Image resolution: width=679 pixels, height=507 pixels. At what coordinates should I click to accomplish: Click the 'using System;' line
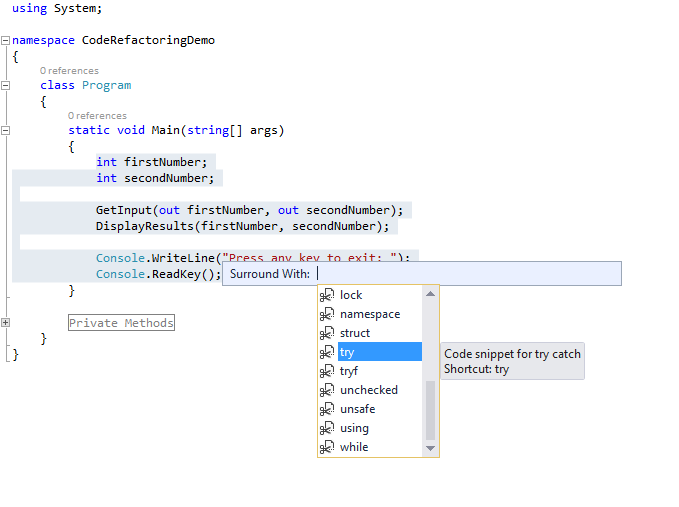pos(57,8)
